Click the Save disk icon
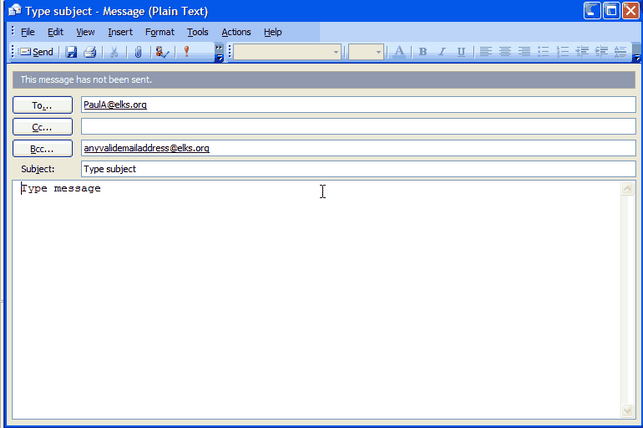The width and height of the screenshot is (643, 428). coord(72,52)
